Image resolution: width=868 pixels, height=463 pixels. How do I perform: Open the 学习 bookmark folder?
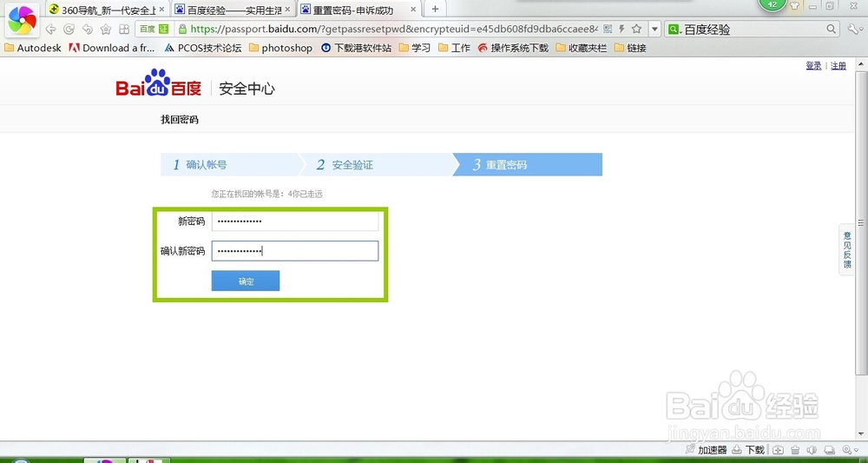415,48
